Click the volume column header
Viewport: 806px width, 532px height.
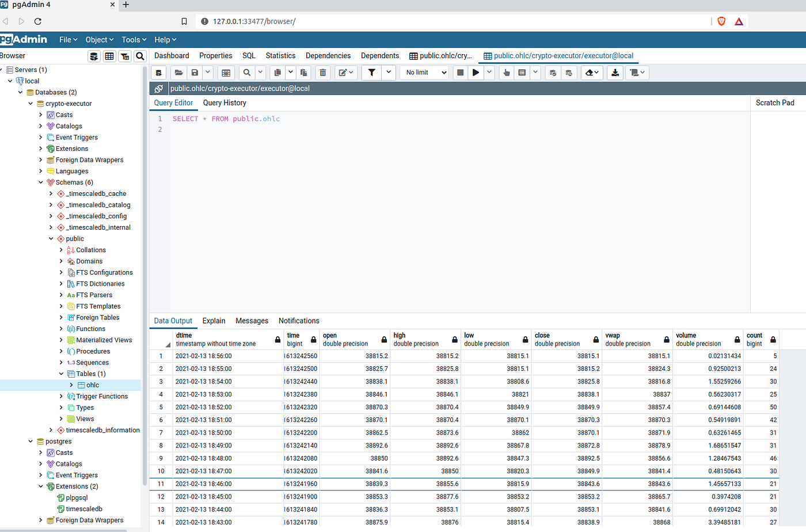pyautogui.click(x=708, y=339)
